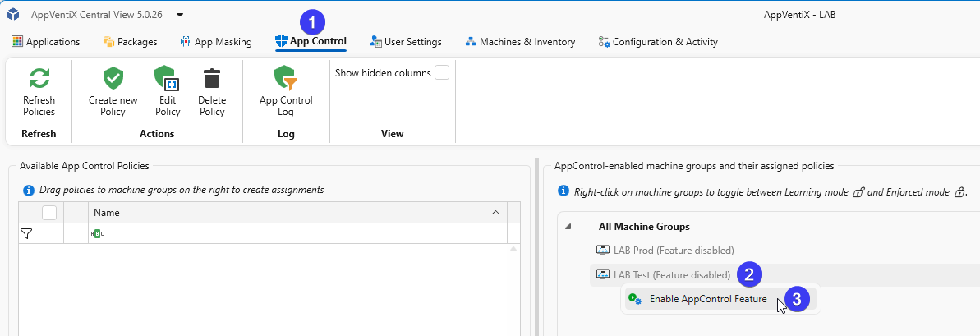Image resolution: width=980 pixels, height=336 pixels.
Task: Open the User Settings tab
Action: [406, 42]
